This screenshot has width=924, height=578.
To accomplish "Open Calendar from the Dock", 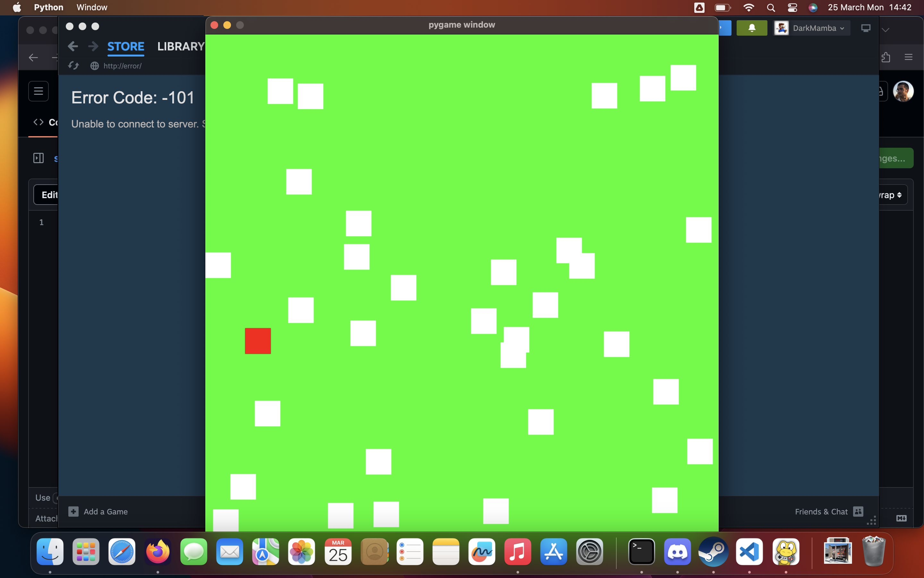I will click(338, 552).
